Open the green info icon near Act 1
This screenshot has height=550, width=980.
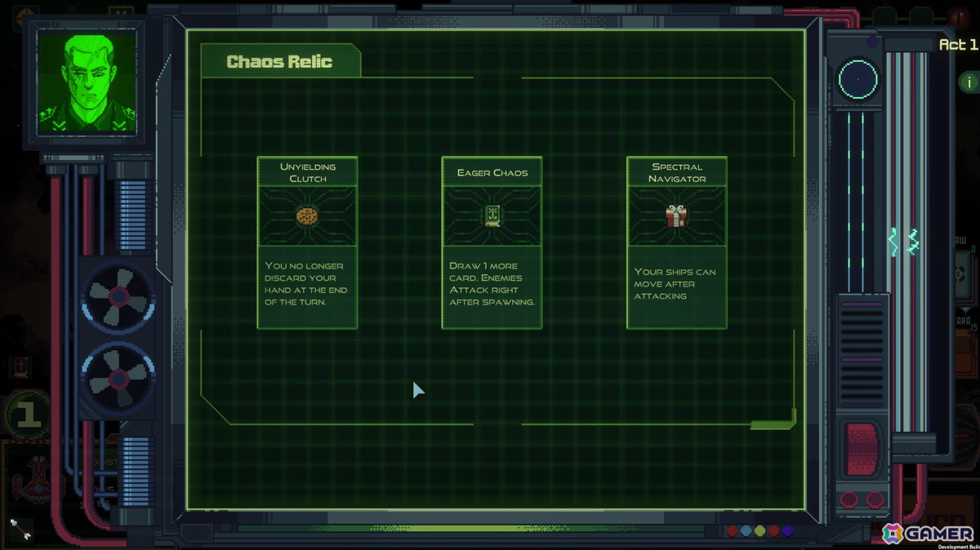coord(969,81)
